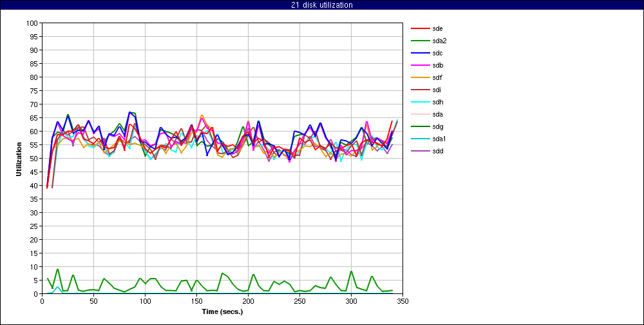Click the 100 tick on the y-axis
The height and width of the screenshot is (325, 644).
point(33,23)
